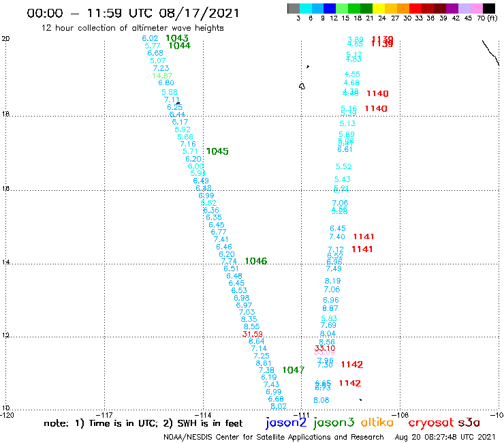Click the wave height value '4.55'
The width and height of the screenshot is (504, 443).
[352, 74]
